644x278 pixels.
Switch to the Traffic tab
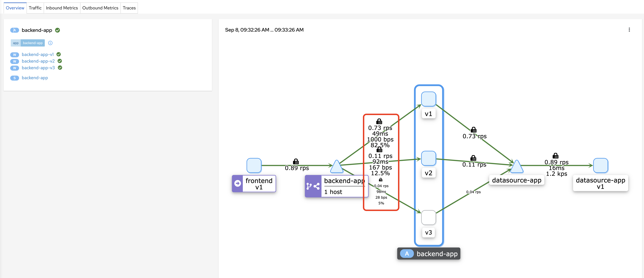(35, 8)
